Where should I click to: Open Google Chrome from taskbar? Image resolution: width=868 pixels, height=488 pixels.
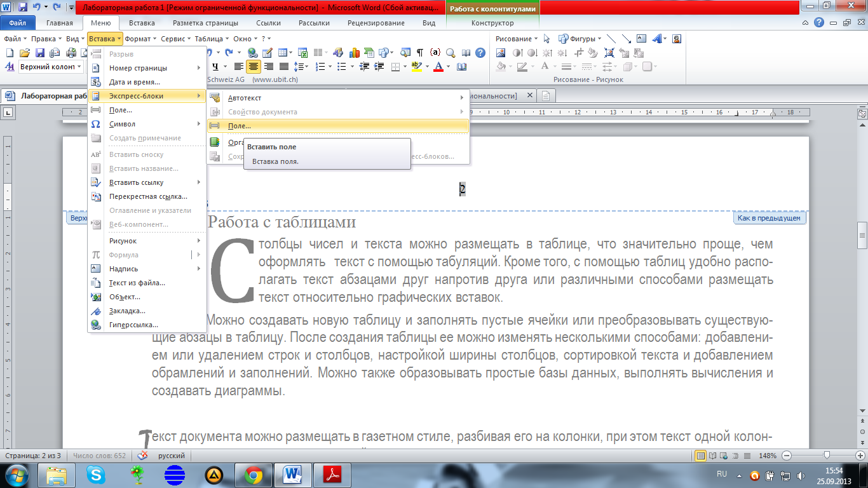[x=254, y=475]
